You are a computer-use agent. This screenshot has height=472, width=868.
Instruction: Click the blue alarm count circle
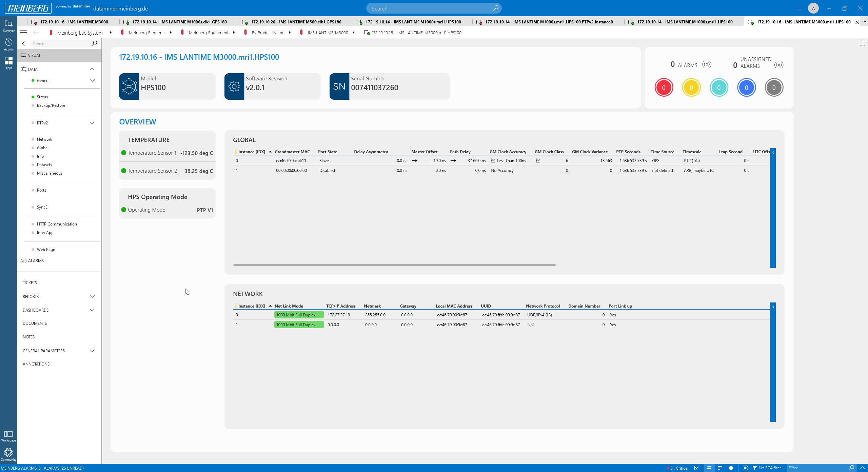point(746,87)
